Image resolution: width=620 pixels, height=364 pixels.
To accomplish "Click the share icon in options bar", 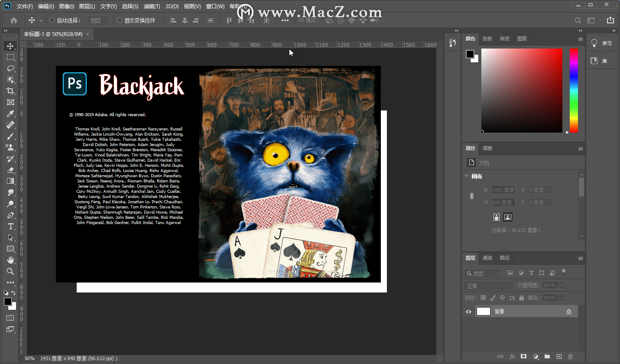I will (x=610, y=20).
